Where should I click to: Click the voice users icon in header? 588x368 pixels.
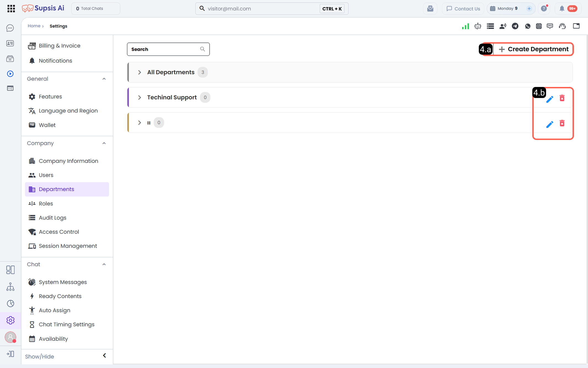click(x=503, y=26)
